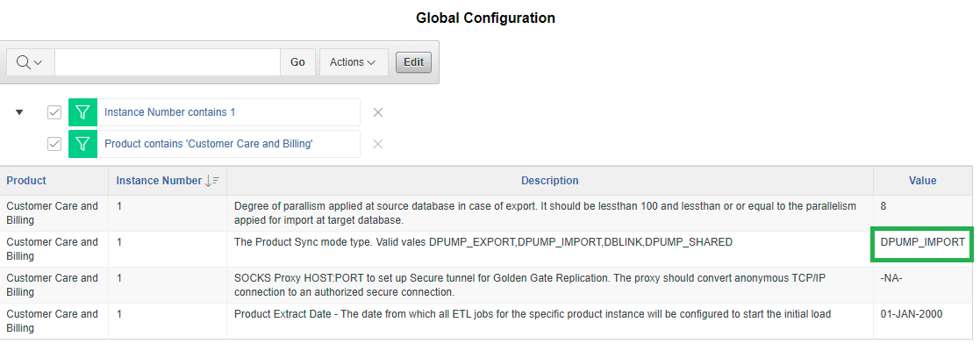Viewport: 980px width, 344px height.
Task: Collapse the filter list with the triangle
Action: point(19,112)
